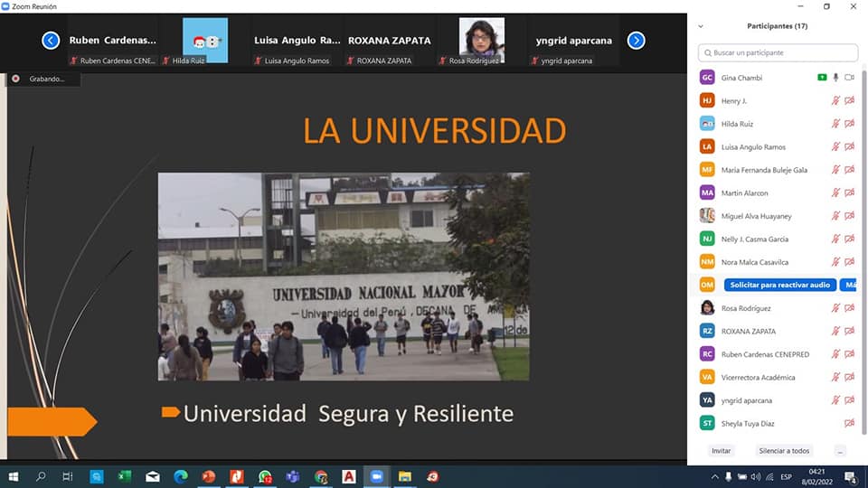Show hidden system tray icons
Image resolution: width=868 pixels, height=488 pixels.
click(x=715, y=476)
